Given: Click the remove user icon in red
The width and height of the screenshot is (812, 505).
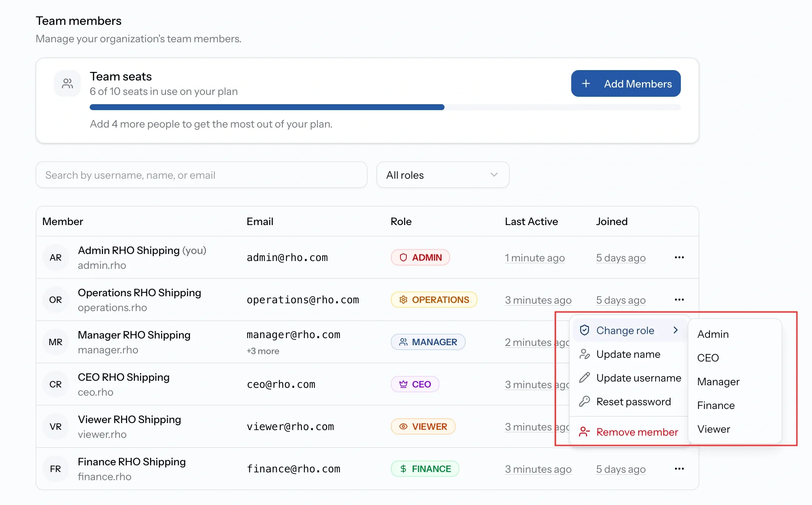Looking at the screenshot, I should tap(585, 432).
